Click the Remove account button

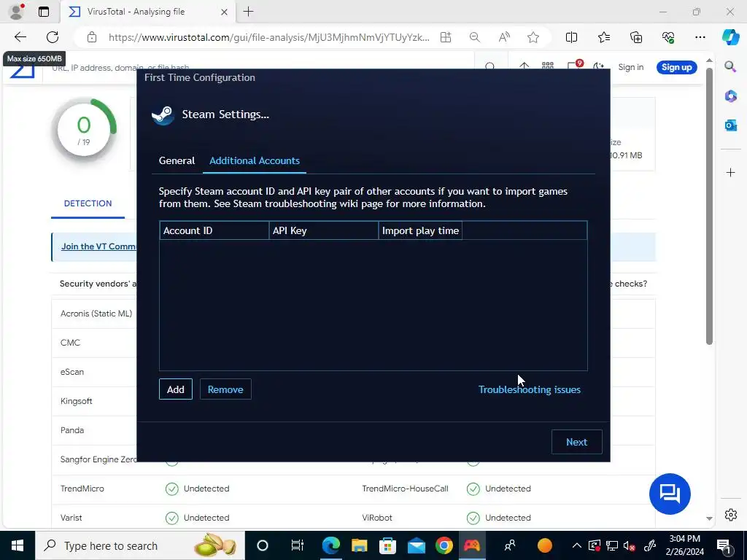coord(225,389)
